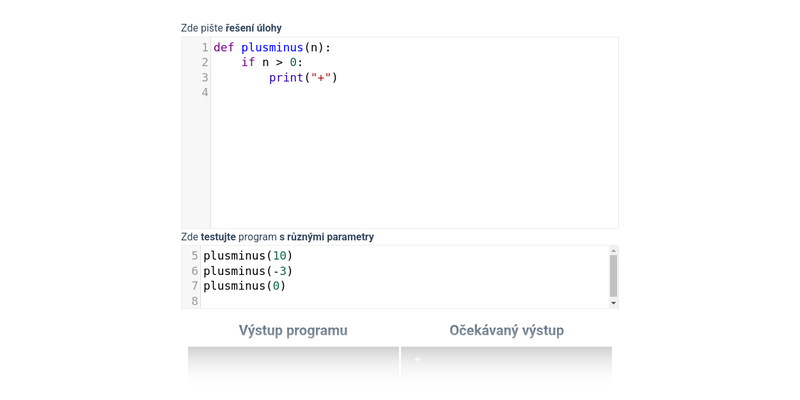The image size is (800, 400).
Task: Place cursor on empty line 8 in tests
Action: pos(400,300)
